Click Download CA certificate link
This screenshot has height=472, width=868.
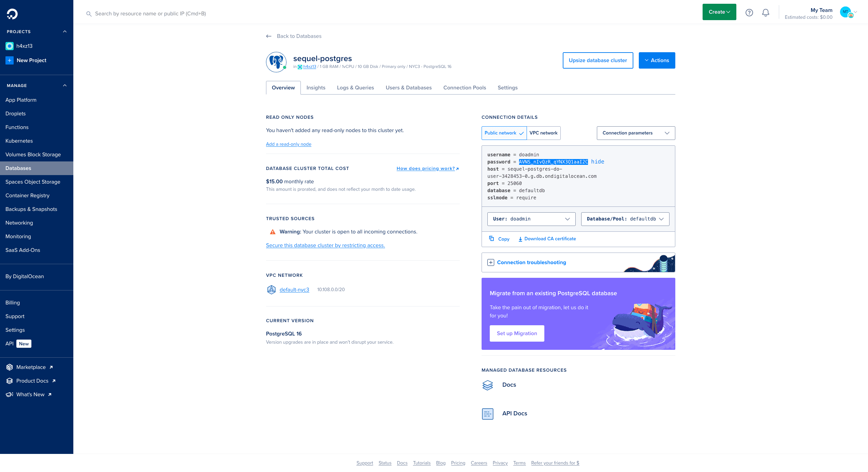pos(547,239)
